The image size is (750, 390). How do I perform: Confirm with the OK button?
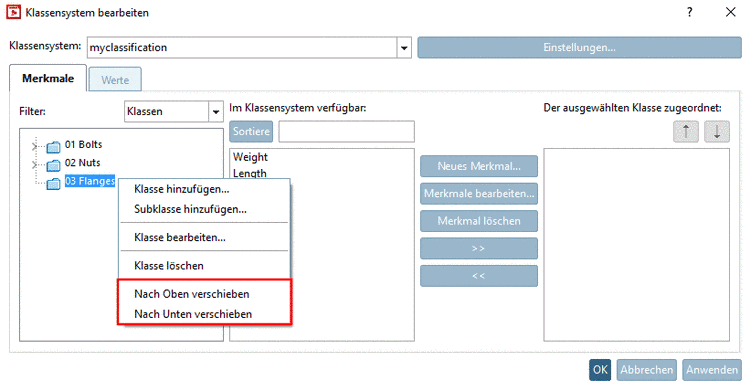(600, 370)
